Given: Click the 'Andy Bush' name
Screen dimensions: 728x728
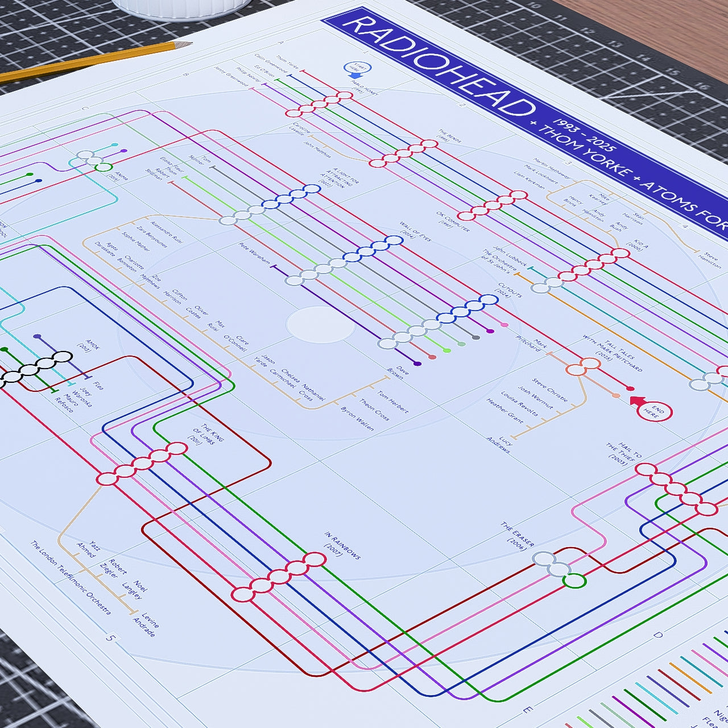Looking at the screenshot, I should coord(618,226).
